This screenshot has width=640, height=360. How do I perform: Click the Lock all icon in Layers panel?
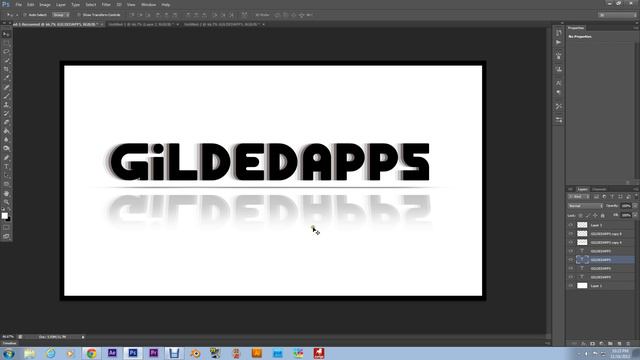pyautogui.click(x=602, y=215)
